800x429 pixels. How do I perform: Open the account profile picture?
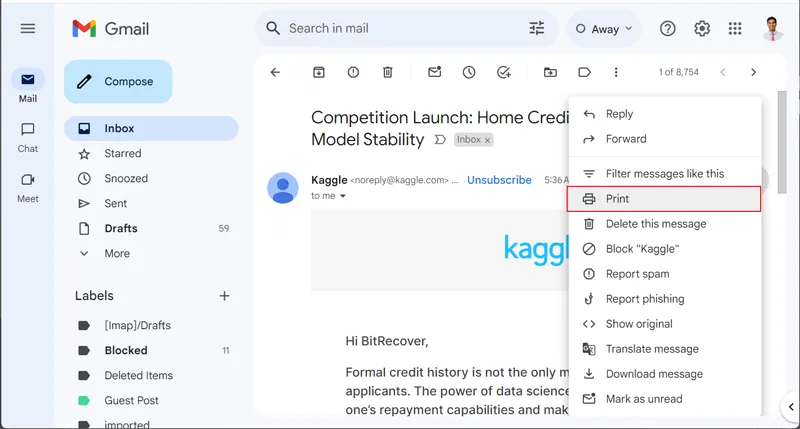772,29
